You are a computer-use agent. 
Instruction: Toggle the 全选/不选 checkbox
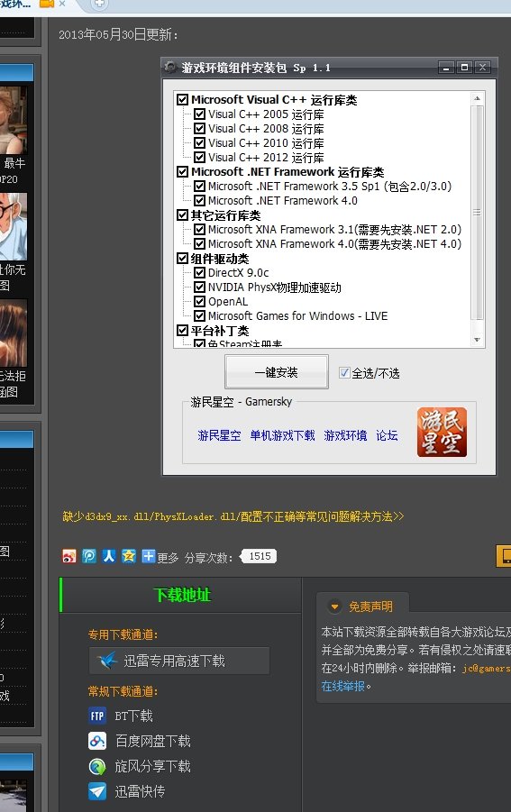[x=343, y=372]
